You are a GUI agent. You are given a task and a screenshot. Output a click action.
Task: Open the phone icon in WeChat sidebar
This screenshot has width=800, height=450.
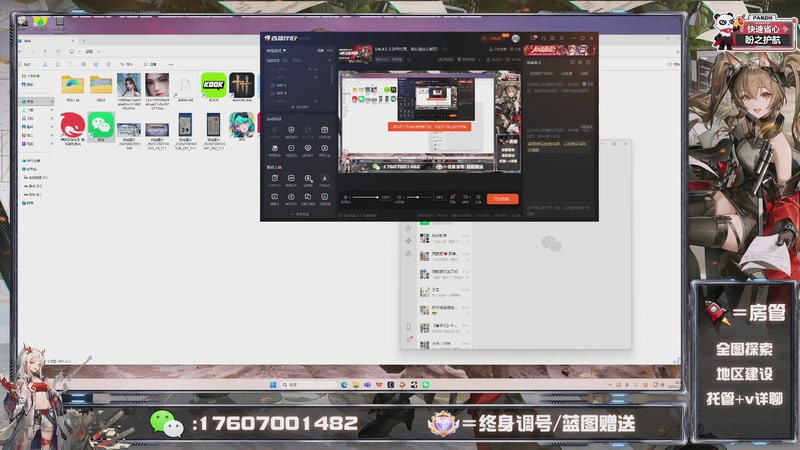point(408,327)
